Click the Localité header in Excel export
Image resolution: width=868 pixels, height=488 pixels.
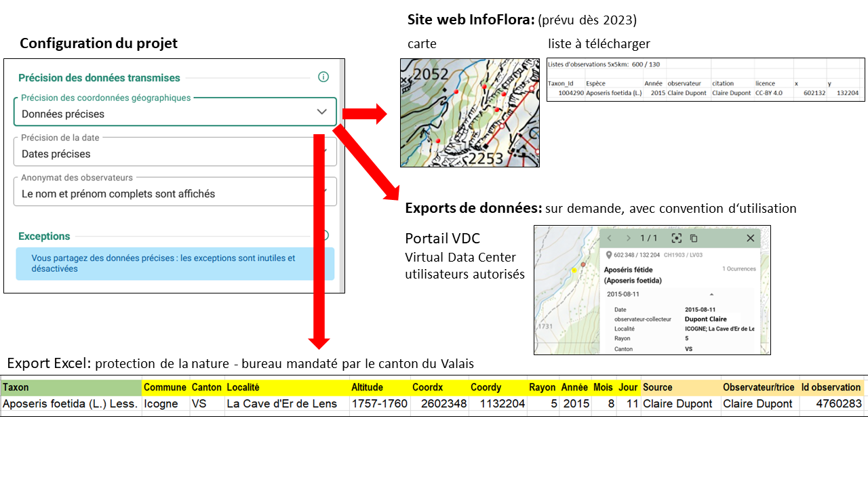click(287, 388)
